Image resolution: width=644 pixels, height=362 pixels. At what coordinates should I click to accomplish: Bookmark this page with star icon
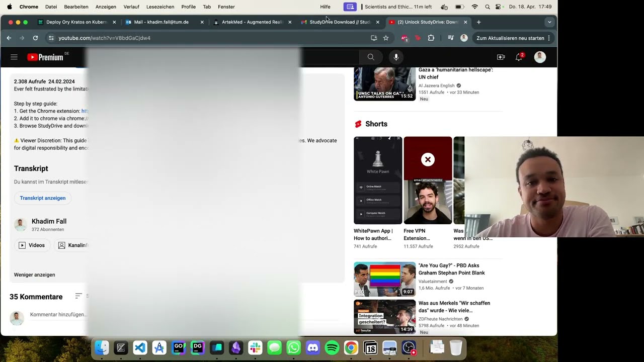(386, 38)
